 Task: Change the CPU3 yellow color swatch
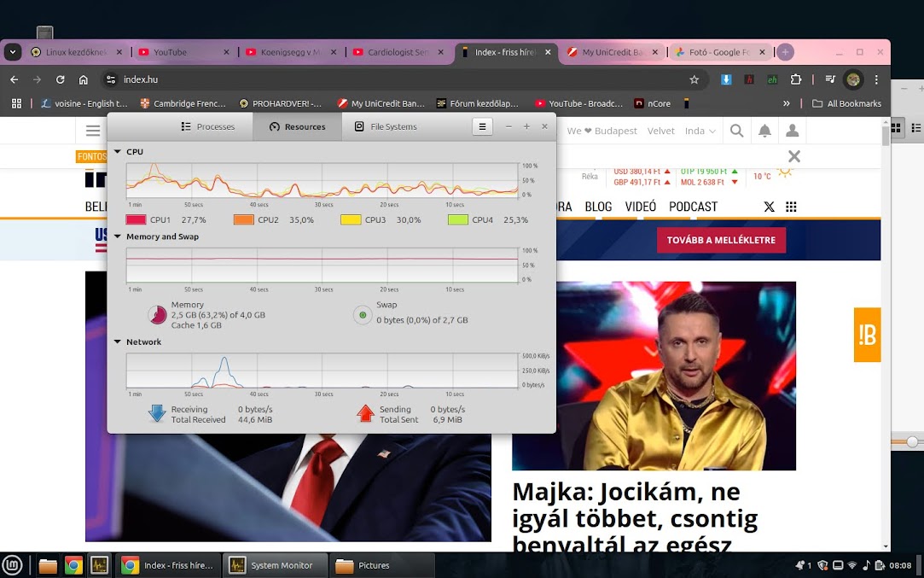point(351,220)
